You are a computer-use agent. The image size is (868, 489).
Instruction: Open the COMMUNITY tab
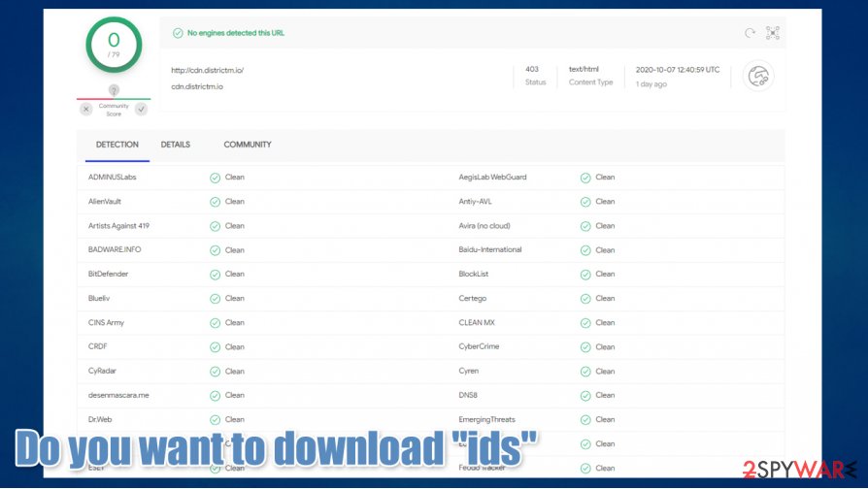[248, 145]
